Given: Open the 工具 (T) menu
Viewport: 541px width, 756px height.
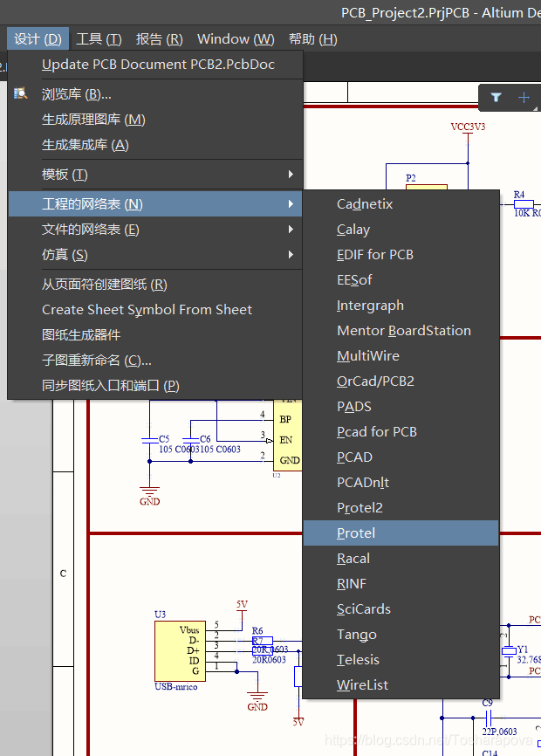Looking at the screenshot, I should (99, 39).
